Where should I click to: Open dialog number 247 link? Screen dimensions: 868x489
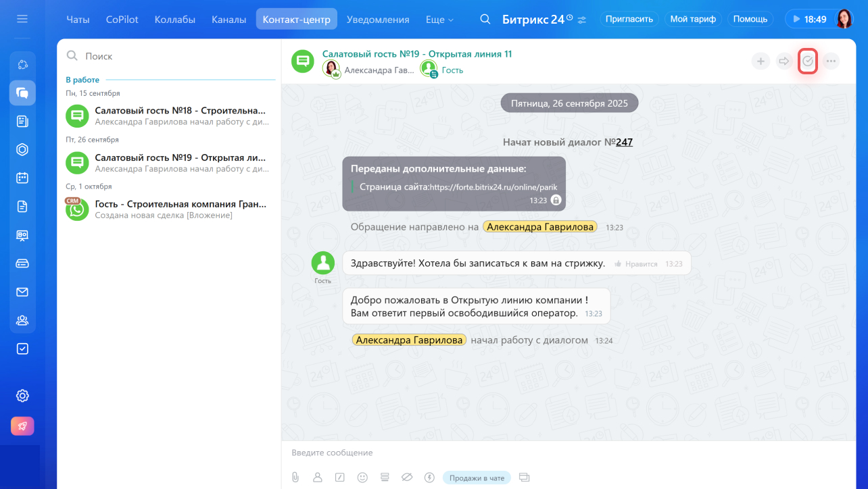(x=624, y=142)
